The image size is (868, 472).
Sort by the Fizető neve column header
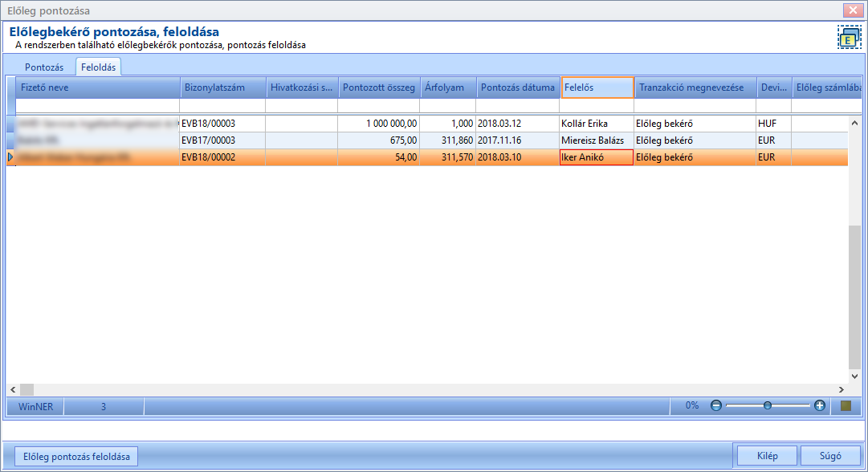click(x=98, y=87)
